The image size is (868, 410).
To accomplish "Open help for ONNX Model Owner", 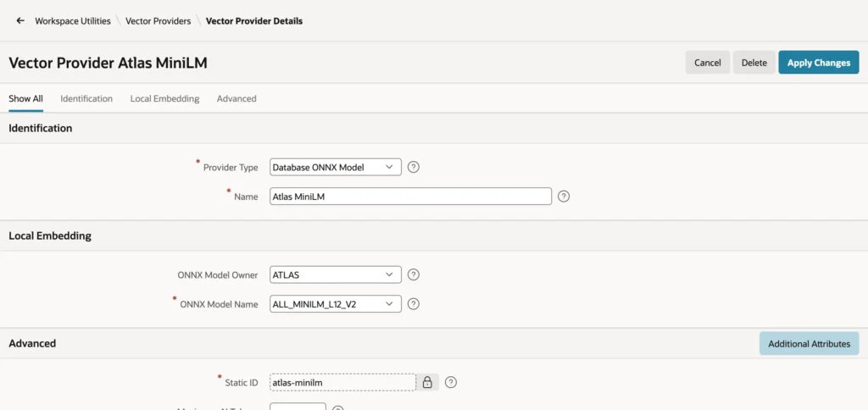I will point(413,274).
